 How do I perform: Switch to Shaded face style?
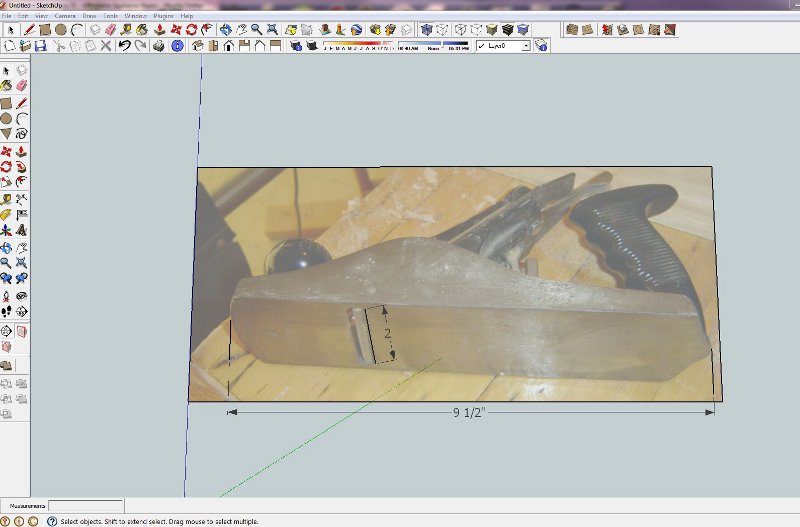(x=492, y=30)
